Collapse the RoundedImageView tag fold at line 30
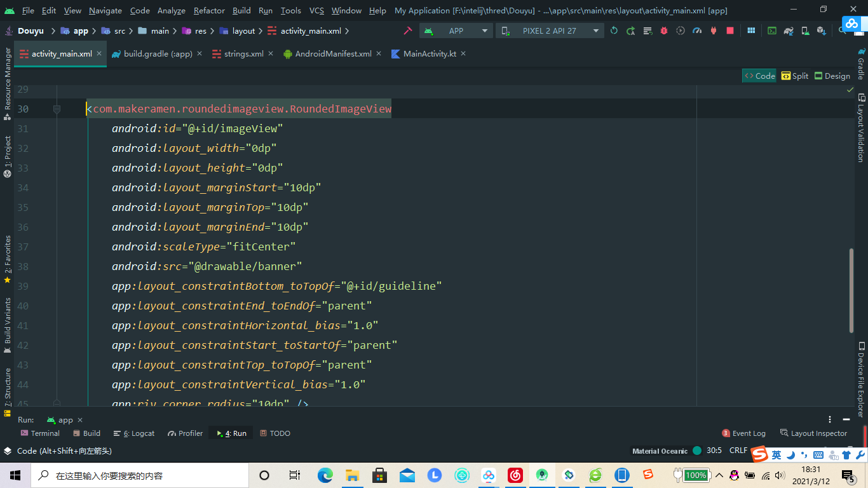 [x=57, y=109]
